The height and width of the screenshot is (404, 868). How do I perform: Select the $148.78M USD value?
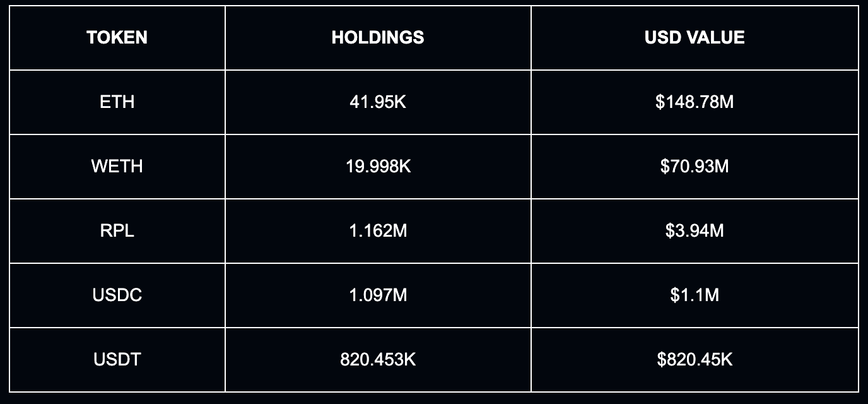point(695,102)
